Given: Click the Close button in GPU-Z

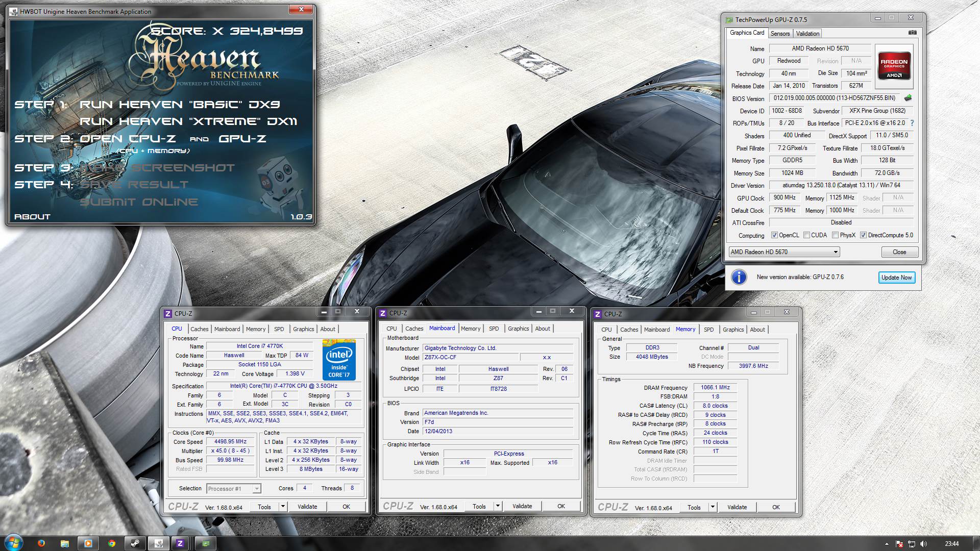Looking at the screenshot, I should coord(899,252).
